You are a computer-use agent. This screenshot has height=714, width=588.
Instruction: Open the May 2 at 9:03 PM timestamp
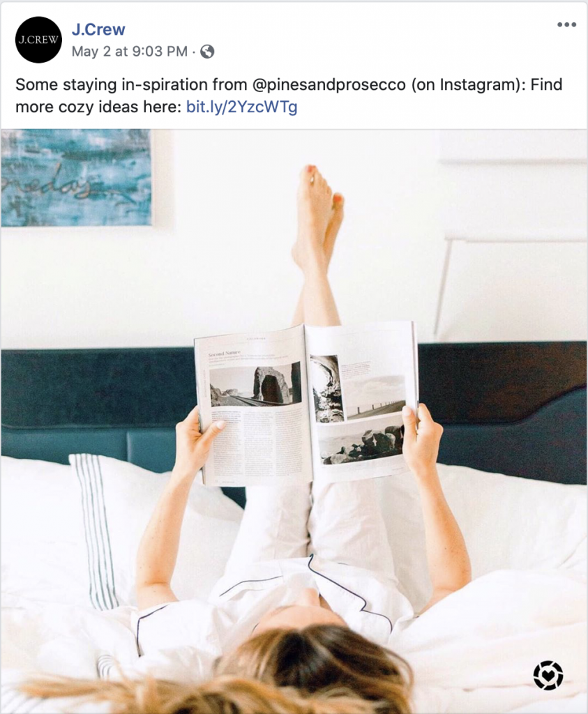(x=129, y=52)
